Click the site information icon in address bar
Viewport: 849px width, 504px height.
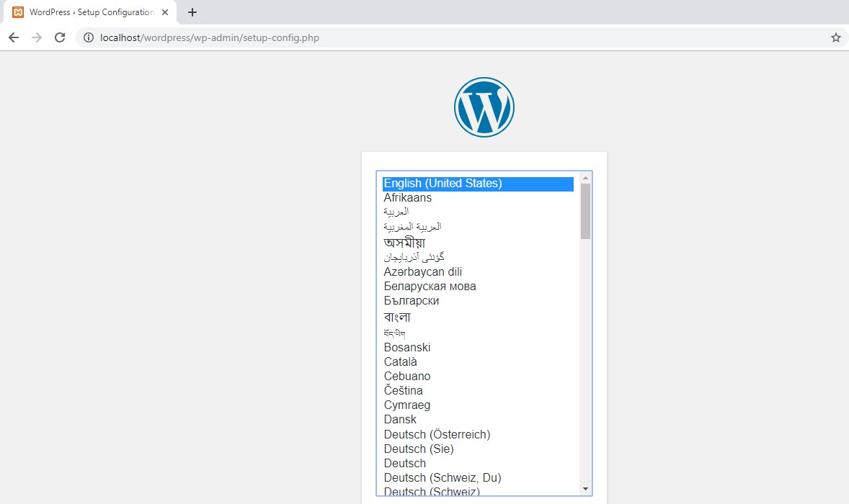[88, 37]
